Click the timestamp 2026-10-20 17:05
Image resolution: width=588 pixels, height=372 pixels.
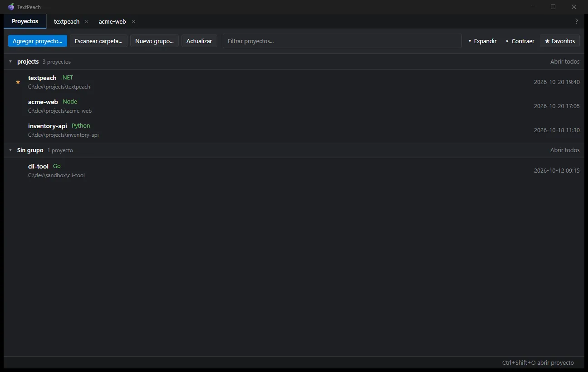click(x=557, y=106)
